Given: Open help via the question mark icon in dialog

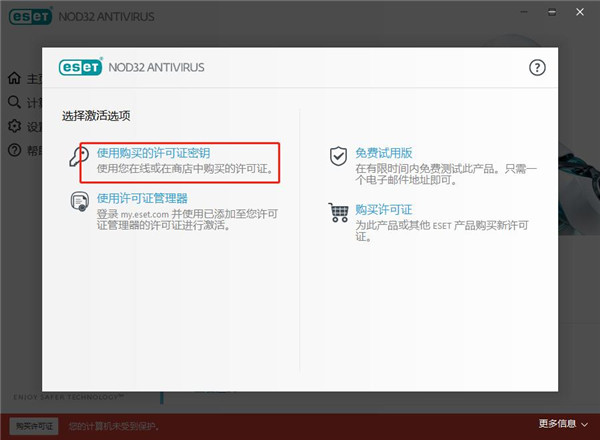Looking at the screenshot, I should 537,68.
